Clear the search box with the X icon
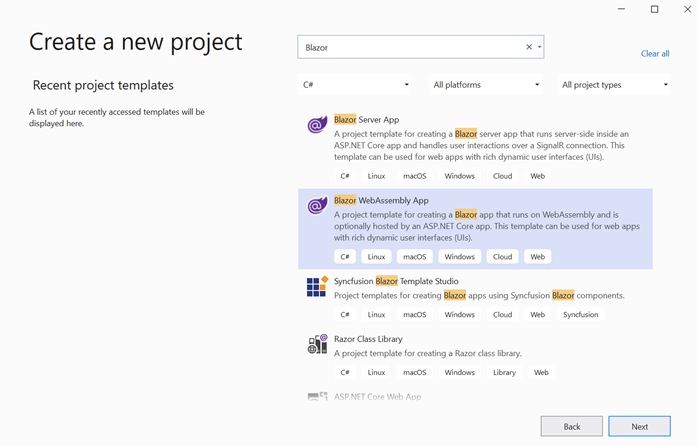 pyautogui.click(x=529, y=47)
